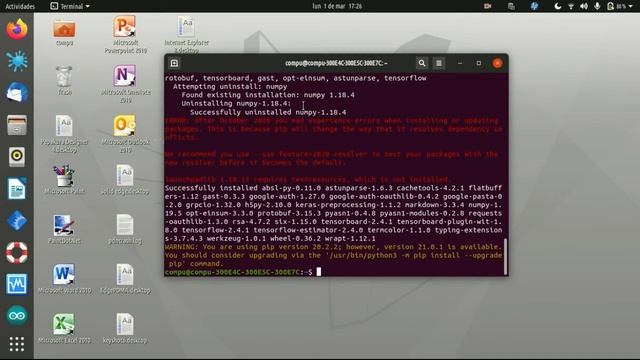Open the clock and calendar panel
The height and width of the screenshot is (360, 640).
point(337,6)
